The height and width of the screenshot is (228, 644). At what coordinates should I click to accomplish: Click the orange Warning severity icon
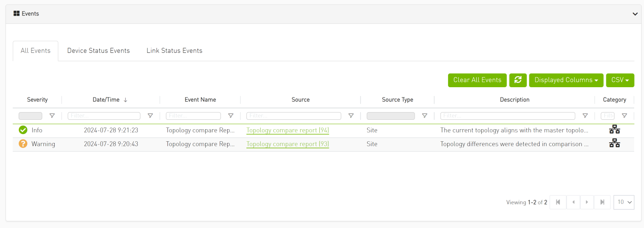tap(23, 144)
